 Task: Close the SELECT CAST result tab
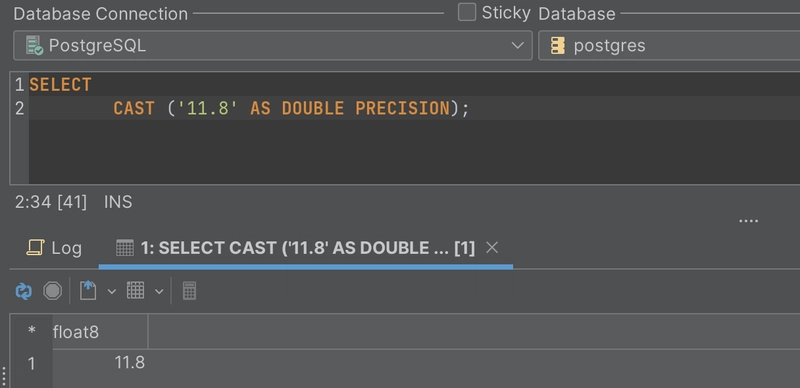tap(492, 248)
